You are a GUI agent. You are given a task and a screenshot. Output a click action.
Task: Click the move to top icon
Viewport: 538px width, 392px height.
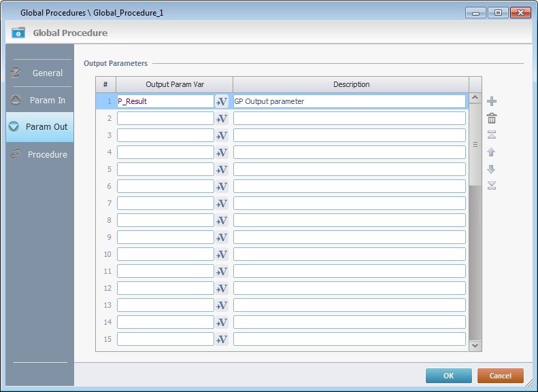492,135
